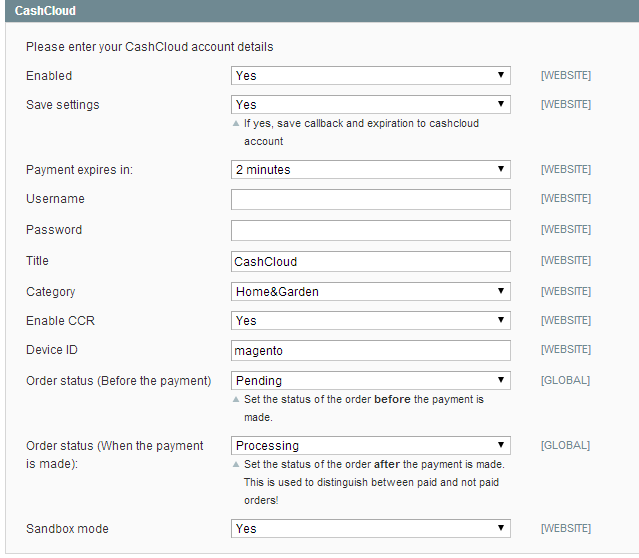Click the Password label
The image size is (639, 558).
(x=54, y=229)
